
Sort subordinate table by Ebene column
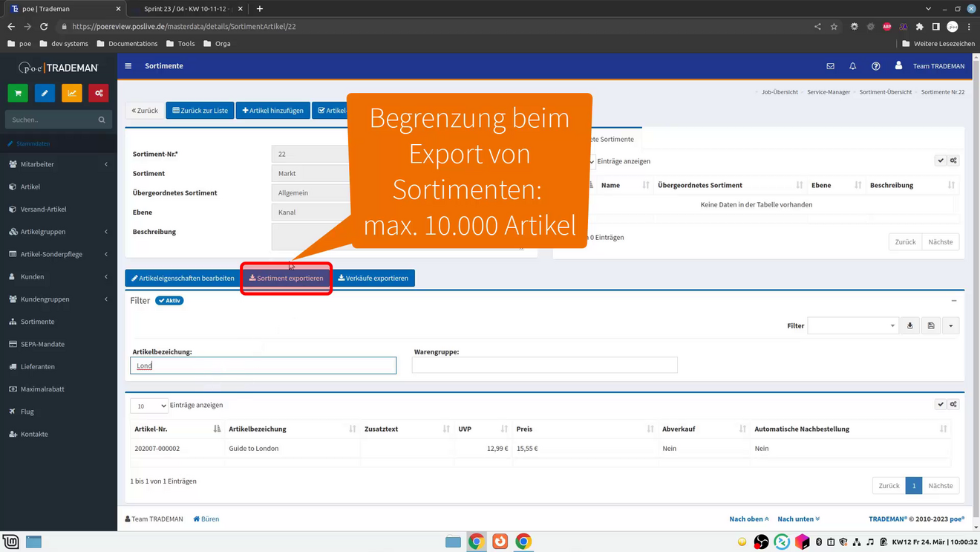coord(836,185)
